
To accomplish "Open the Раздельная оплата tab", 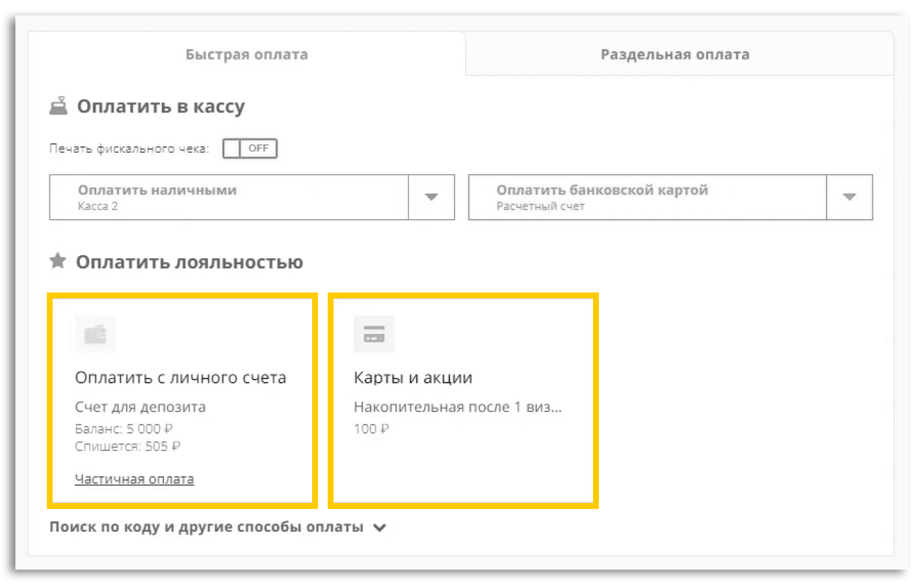I will 674,55.
